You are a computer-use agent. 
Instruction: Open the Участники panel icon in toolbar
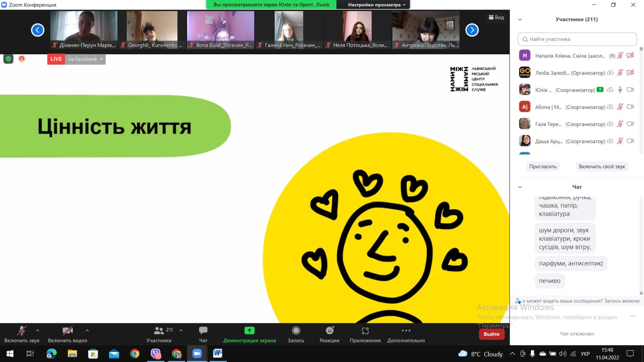pyautogui.click(x=159, y=334)
